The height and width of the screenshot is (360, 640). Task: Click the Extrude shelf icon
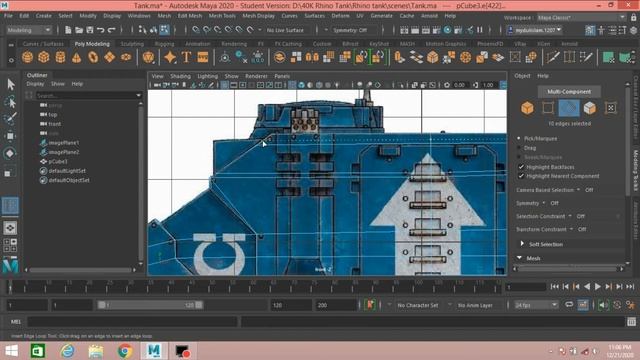[400, 57]
